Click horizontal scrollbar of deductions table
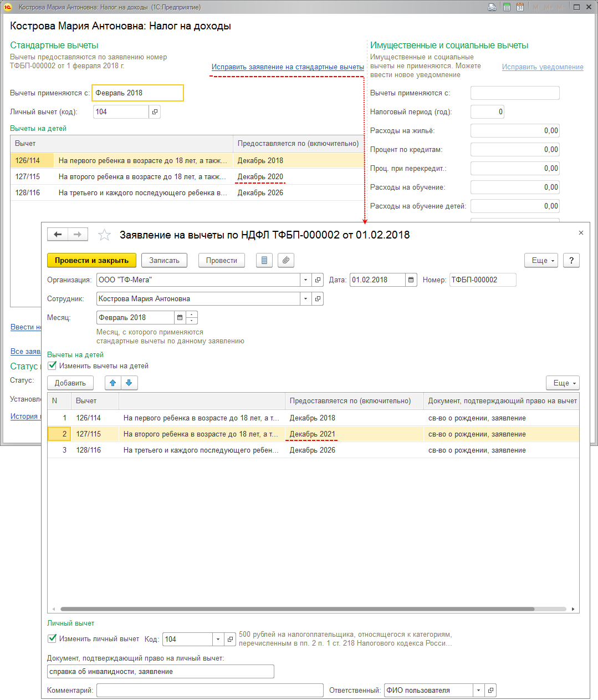598x700 pixels. 297,609
